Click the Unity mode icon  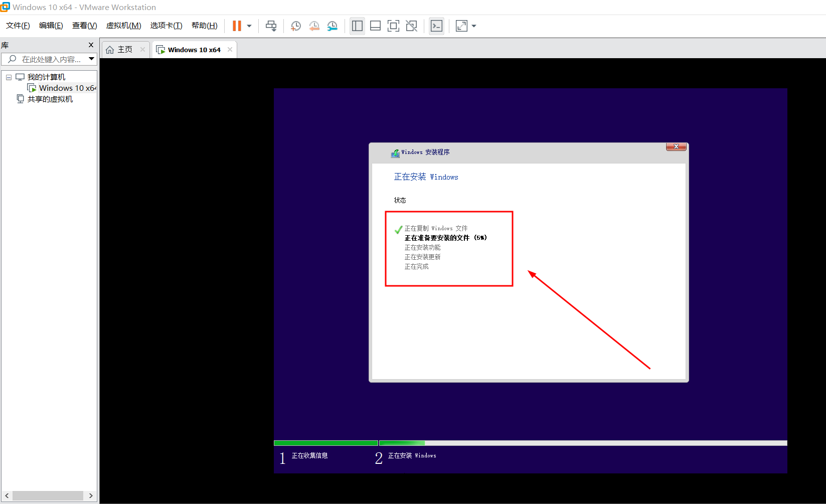[x=412, y=26]
